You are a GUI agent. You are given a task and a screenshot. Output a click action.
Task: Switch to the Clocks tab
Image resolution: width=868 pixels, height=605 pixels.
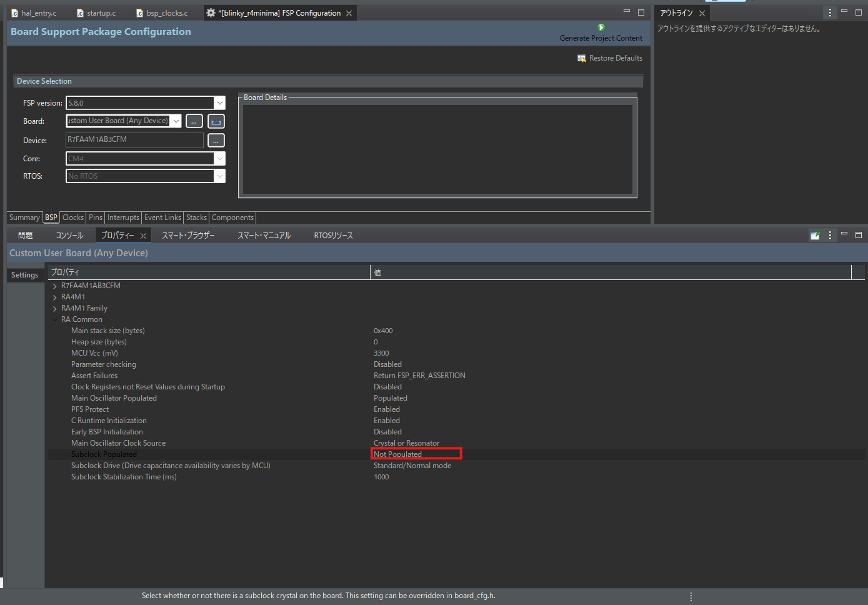coord(73,217)
